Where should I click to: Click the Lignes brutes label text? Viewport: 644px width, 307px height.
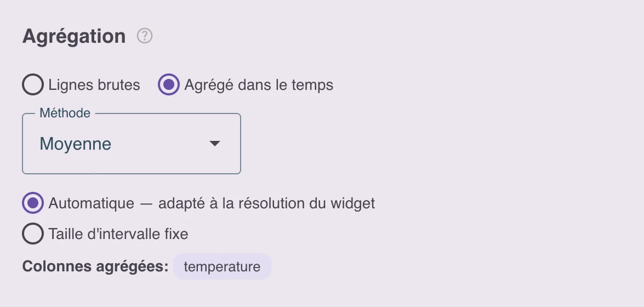tap(94, 85)
